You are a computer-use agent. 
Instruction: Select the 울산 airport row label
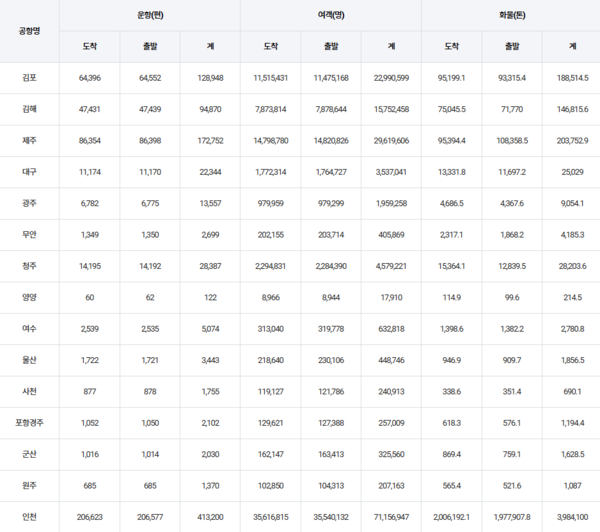[29, 361]
